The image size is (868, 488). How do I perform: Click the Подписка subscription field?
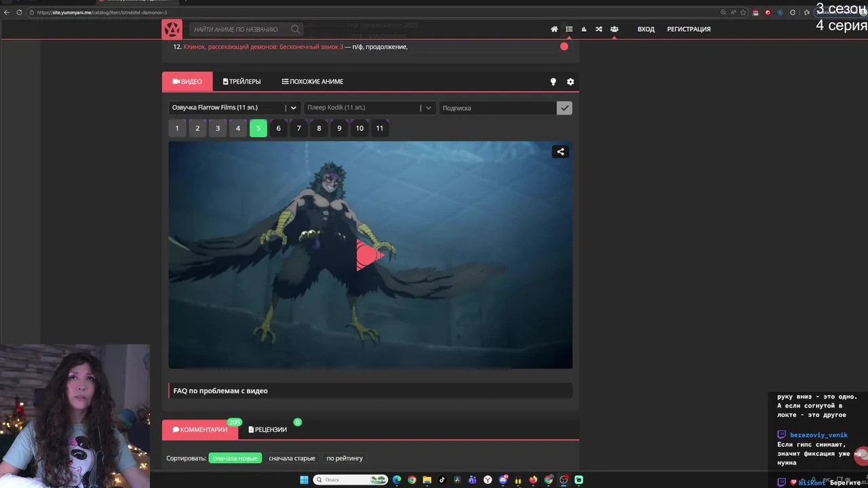coord(498,108)
